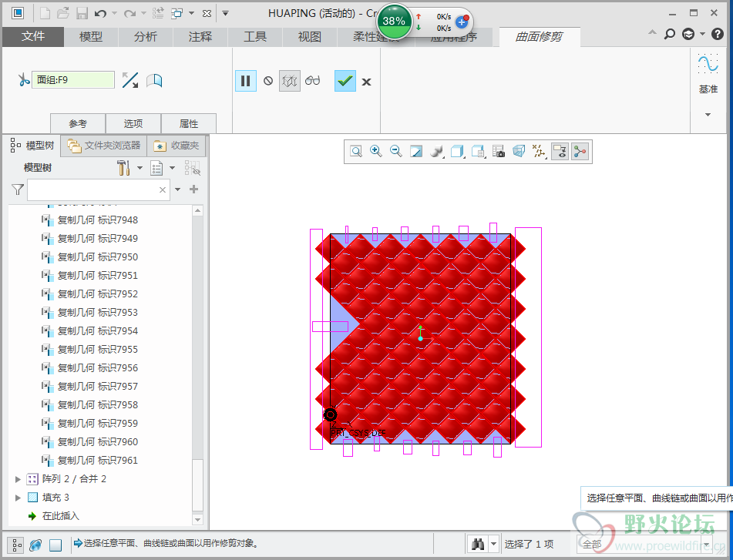Screen dimensions: 733x560
Task: Click the help question mark icon
Action: pyautogui.click(x=717, y=34)
